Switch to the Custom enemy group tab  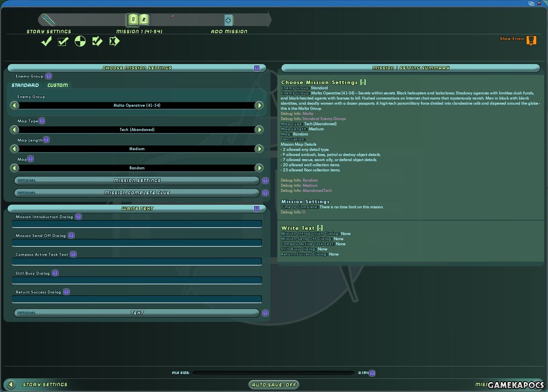57,85
